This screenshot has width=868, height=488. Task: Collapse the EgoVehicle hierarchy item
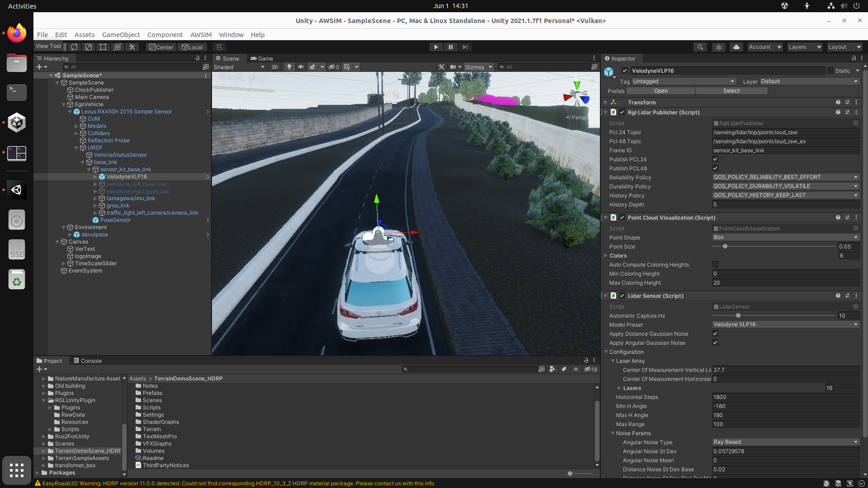tap(63, 104)
